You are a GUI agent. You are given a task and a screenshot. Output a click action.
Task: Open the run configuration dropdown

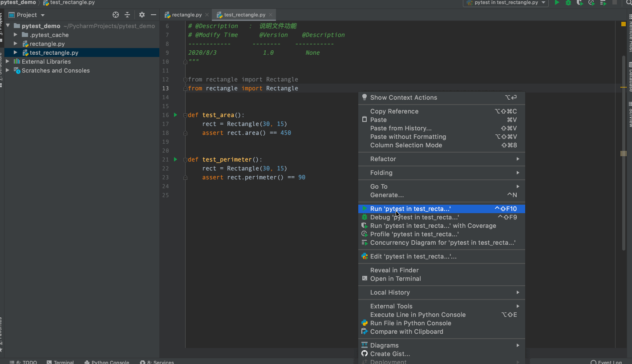click(506, 3)
